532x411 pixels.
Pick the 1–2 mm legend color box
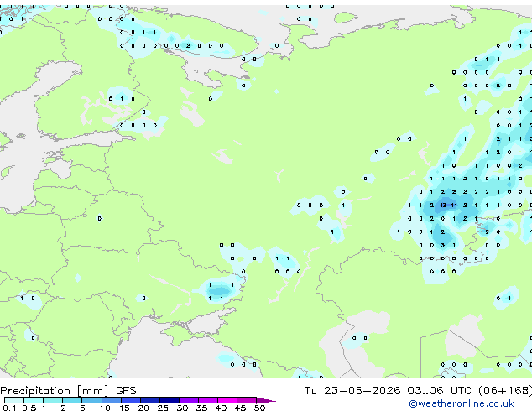pos(53,400)
